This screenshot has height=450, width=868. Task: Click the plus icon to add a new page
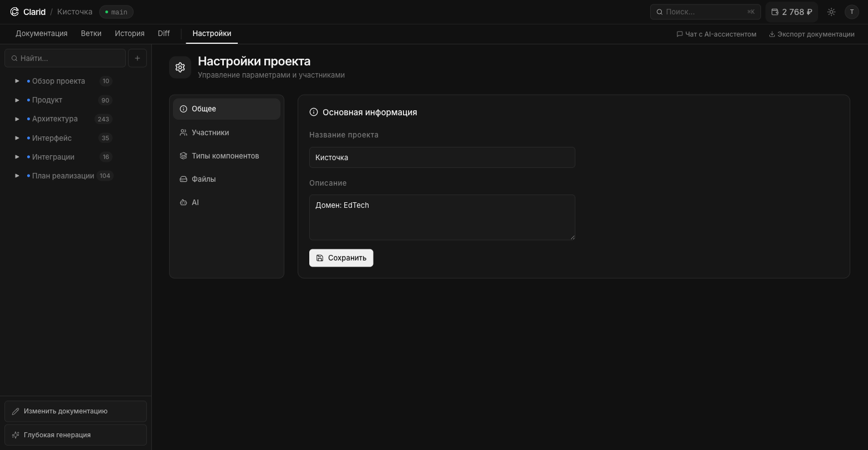137,58
